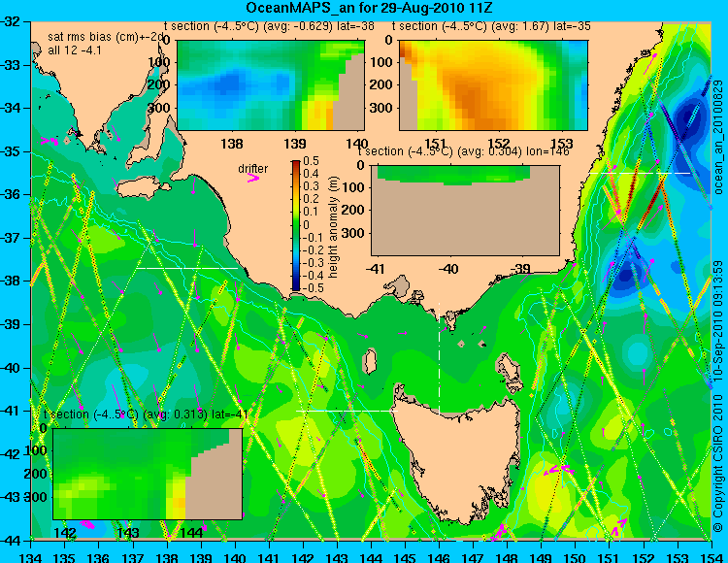Open the lat=-41 temperature section inset
This screenshot has height=563, width=728.
click(x=148, y=474)
